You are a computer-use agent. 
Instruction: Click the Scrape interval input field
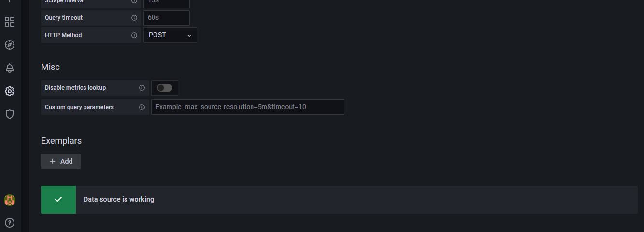point(167,3)
